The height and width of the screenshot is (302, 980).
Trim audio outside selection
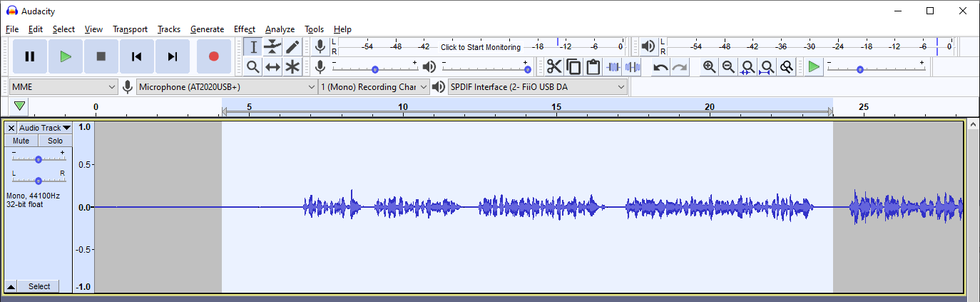pos(613,67)
